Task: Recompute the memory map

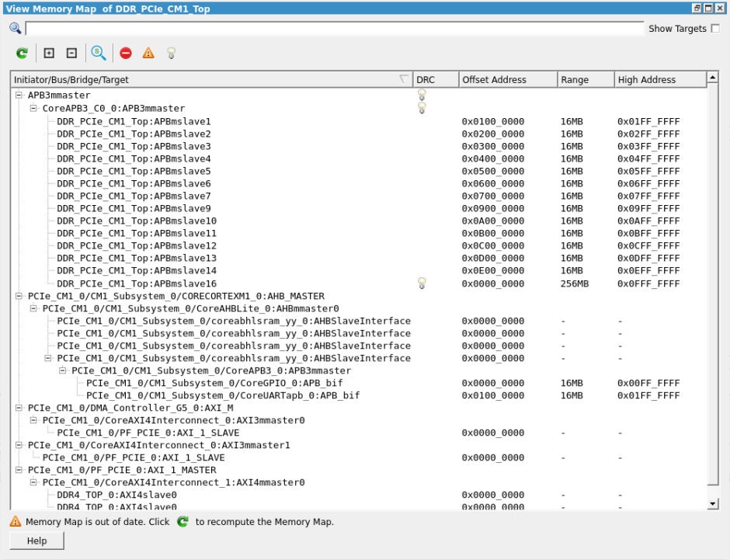Action: coord(22,53)
